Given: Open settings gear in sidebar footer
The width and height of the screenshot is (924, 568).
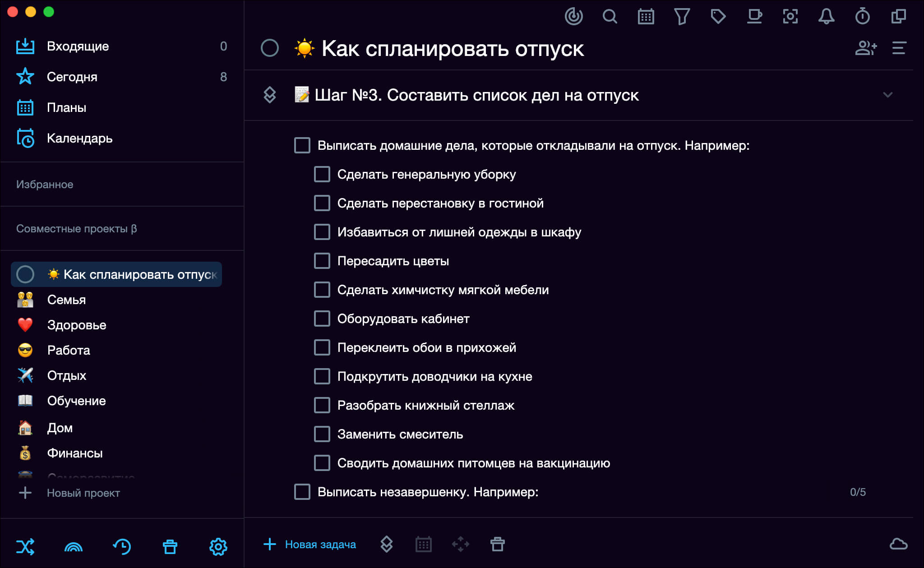Looking at the screenshot, I should pos(218,547).
